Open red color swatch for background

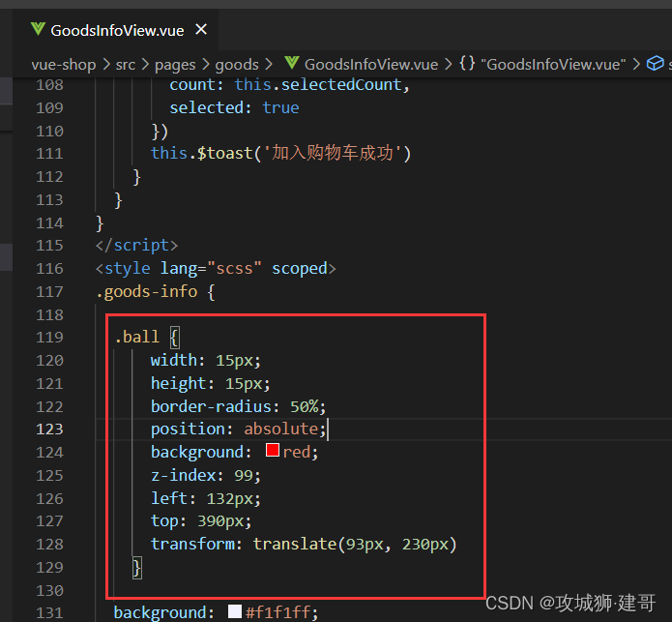[x=273, y=450]
